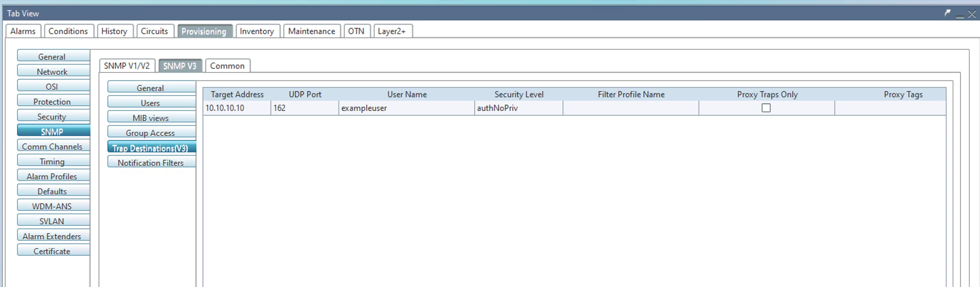The height and width of the screenshot is (287, 980).
Task: Click the Proxy Traps Only column header
Action: point(767,95)
